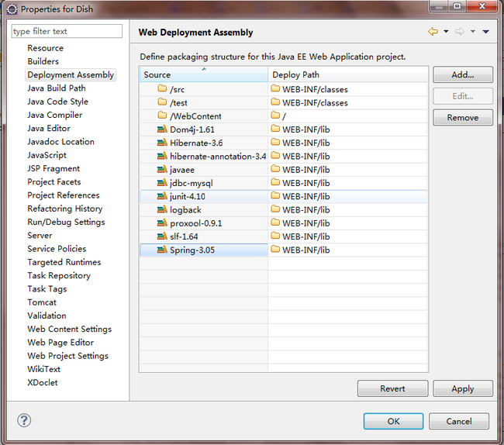Click the Dom4j-1.61 library icon
The image size is (504, 445).
coord(162,129)
